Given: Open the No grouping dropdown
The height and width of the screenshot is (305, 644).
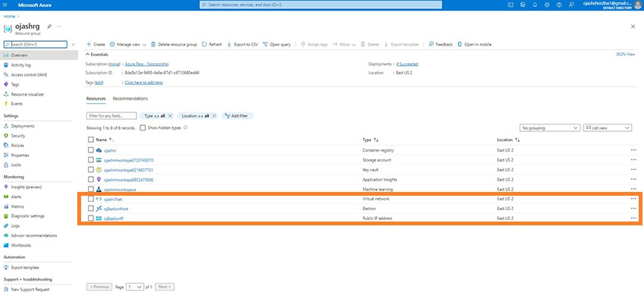Looking at the screenshot, I should (x=550, y=128).
